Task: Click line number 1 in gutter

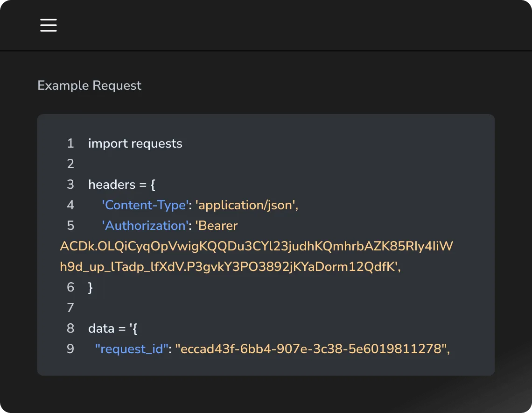Action: pos(70,143)
